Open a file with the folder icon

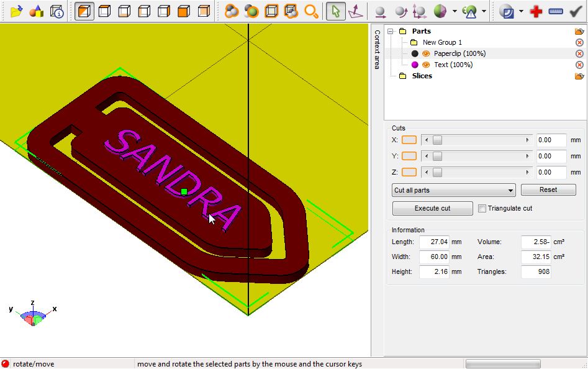pos(16,11)
